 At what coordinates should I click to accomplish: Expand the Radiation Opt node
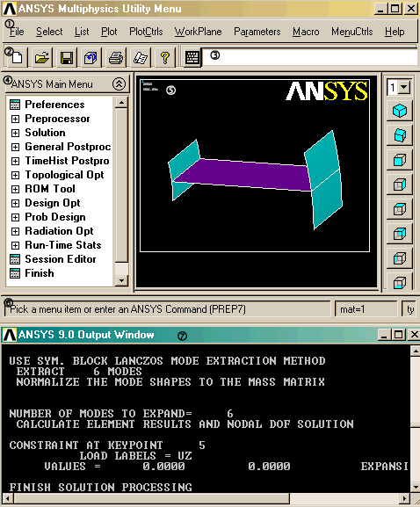15,231
